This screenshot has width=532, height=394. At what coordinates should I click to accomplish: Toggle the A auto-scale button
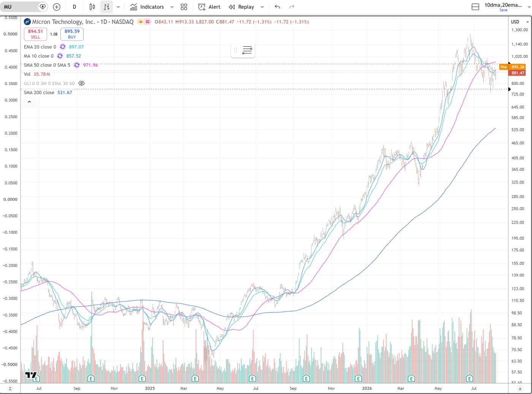[x=520, y=389]
